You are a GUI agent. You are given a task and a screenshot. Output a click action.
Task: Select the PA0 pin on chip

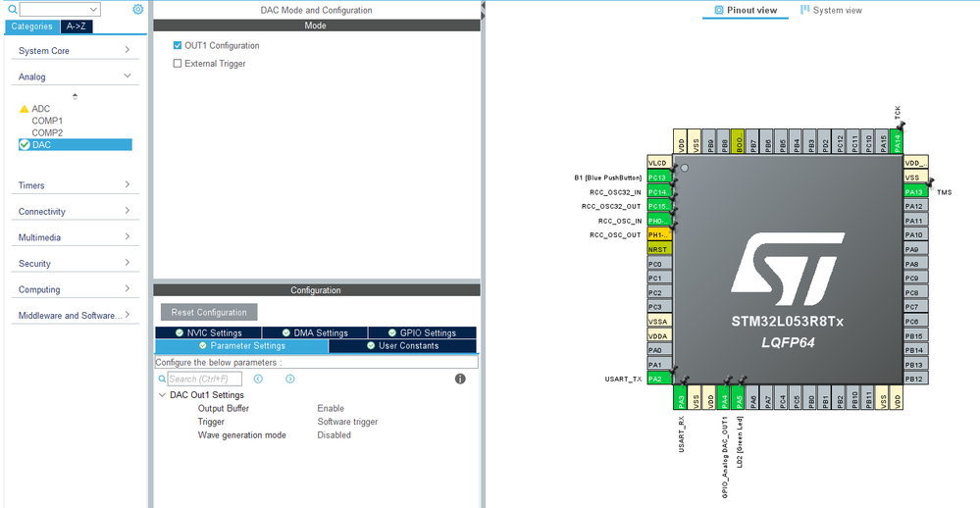[659, 350]
